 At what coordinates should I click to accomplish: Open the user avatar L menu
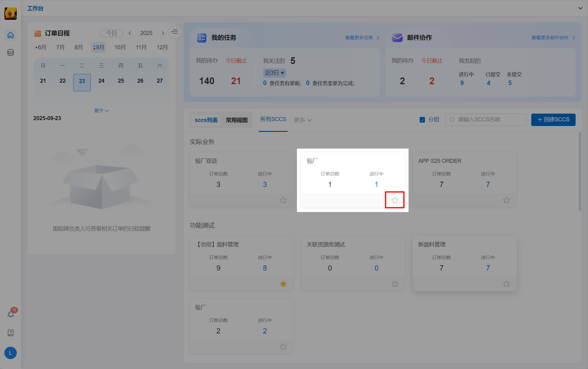click(11, 353)
